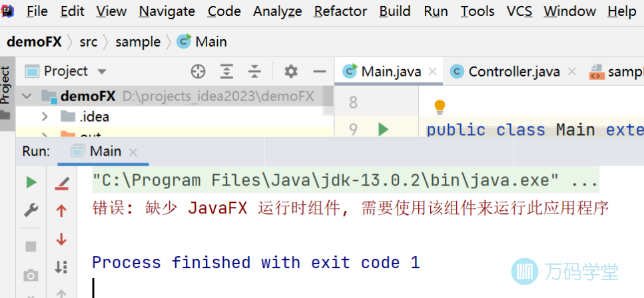The height and width of the screenshot is (298, 644).
Task: Click the src breadcrumb link
Action: tap(88, 42)
